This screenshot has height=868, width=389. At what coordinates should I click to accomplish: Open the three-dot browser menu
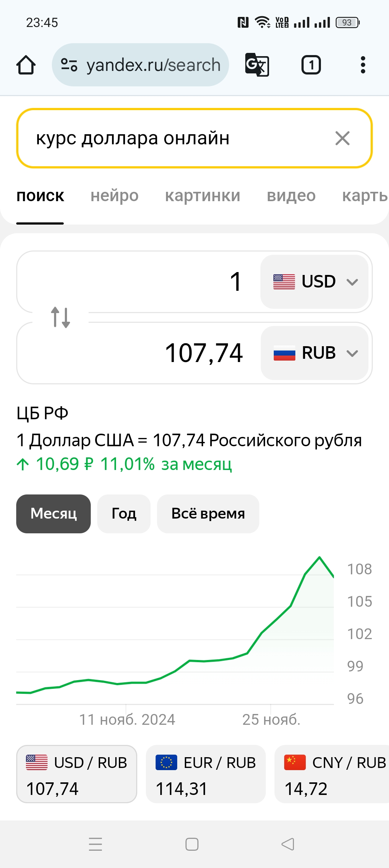pyautogui.click(x=363, y=65)
